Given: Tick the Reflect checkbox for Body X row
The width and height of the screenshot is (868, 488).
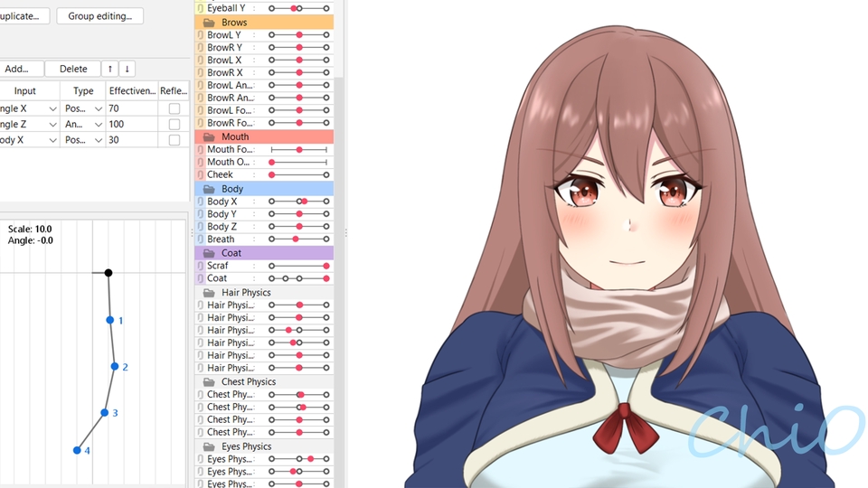Looking at the screenshot, I should [x=175, y=140].
